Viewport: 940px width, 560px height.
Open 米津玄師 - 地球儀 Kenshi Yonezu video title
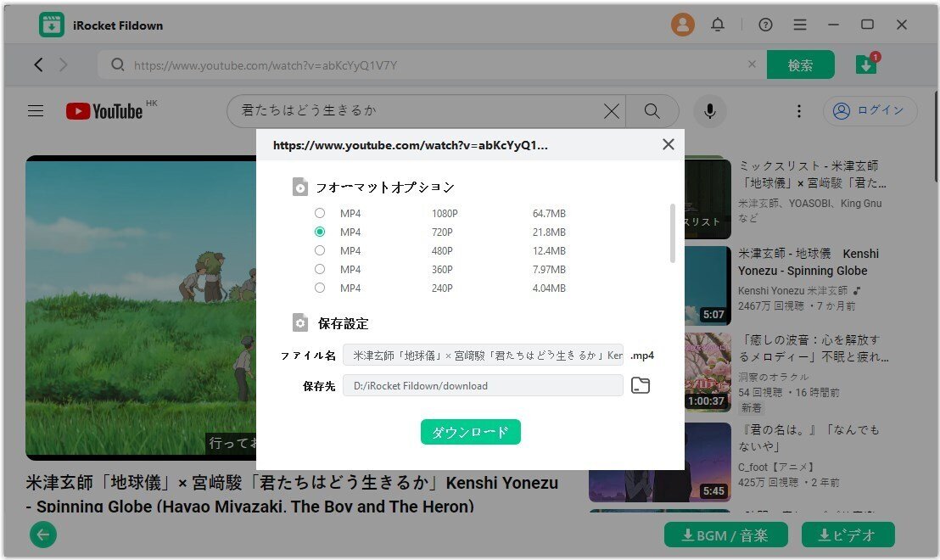tap(809, 262)
